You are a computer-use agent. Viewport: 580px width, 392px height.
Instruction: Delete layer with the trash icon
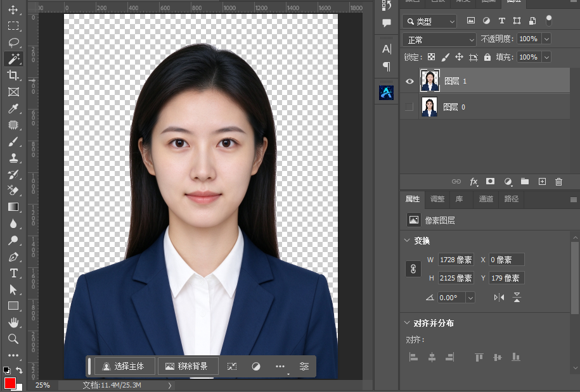pyautogui.click(x=558, y=181)
